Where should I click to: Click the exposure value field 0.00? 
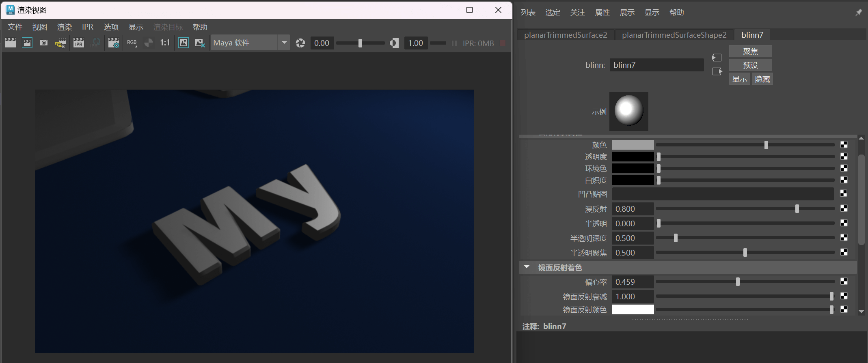(x=322, y=43)
